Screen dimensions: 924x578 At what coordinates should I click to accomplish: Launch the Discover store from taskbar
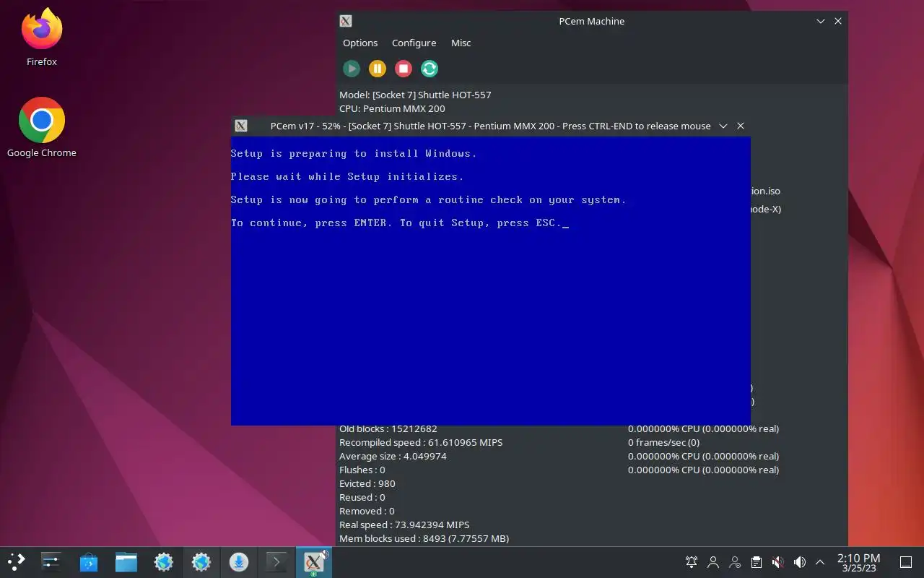88,561
